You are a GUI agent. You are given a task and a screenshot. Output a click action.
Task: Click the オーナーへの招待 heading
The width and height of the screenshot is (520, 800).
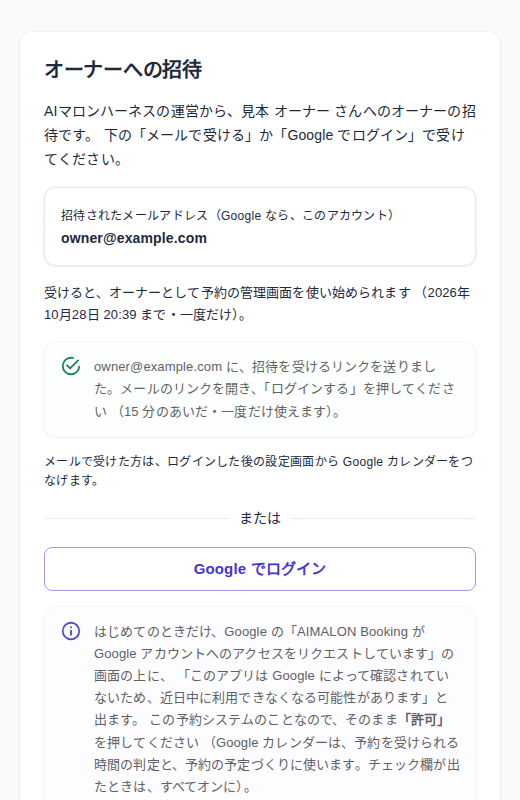coord(123,69)
